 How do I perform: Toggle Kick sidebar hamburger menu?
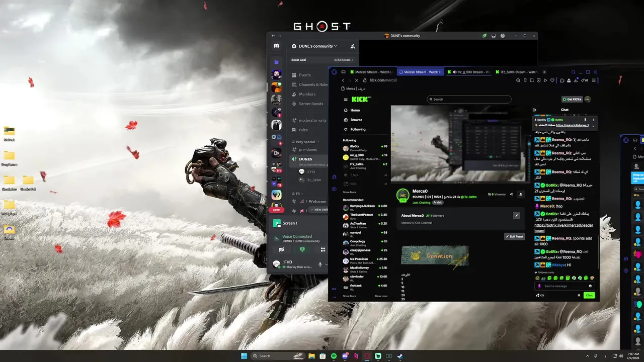click(x=346, y=99)
